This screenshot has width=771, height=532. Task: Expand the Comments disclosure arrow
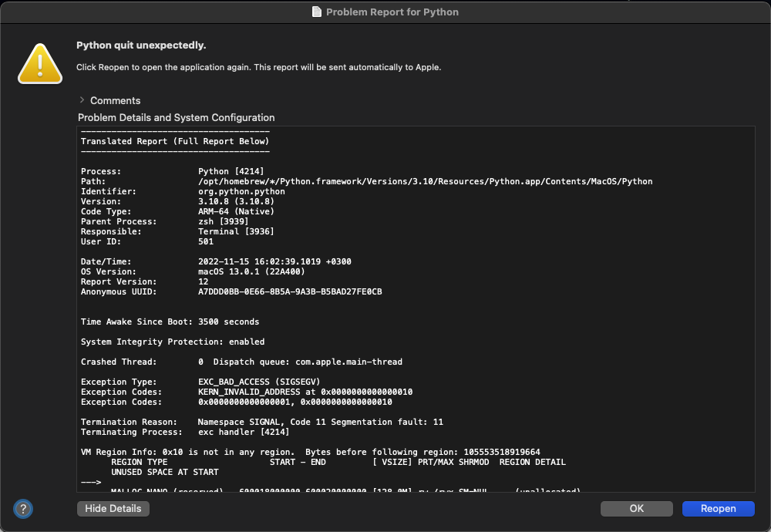(x=82, y=100)
